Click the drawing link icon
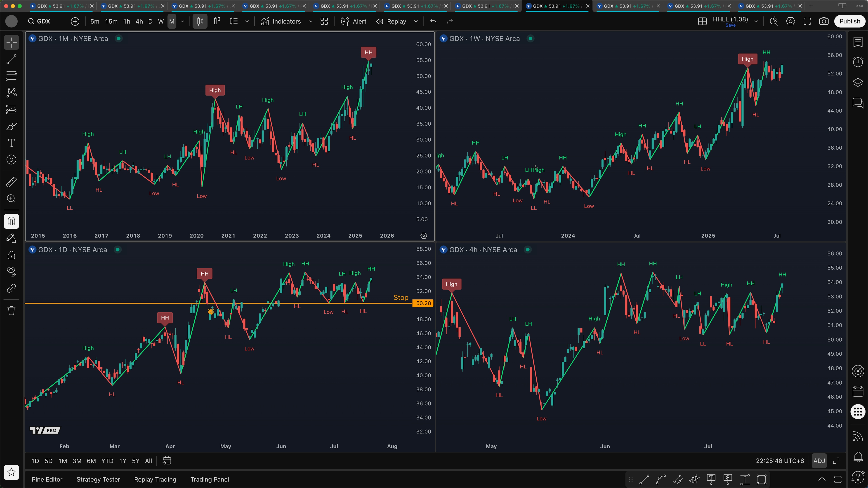Image resolution: width=868 pixels, height=488 pixels. click(12, 288)
